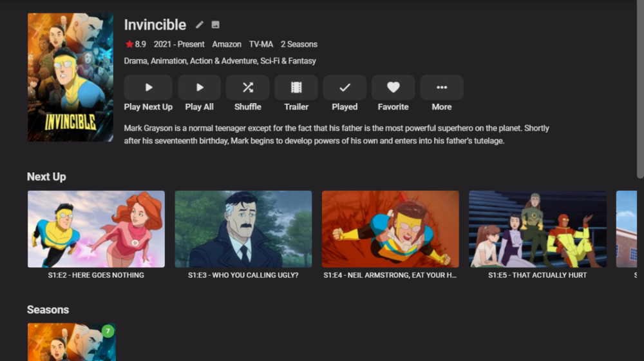Open the More options menu
This screenshot has height=361, width=644.
(442, 87)
